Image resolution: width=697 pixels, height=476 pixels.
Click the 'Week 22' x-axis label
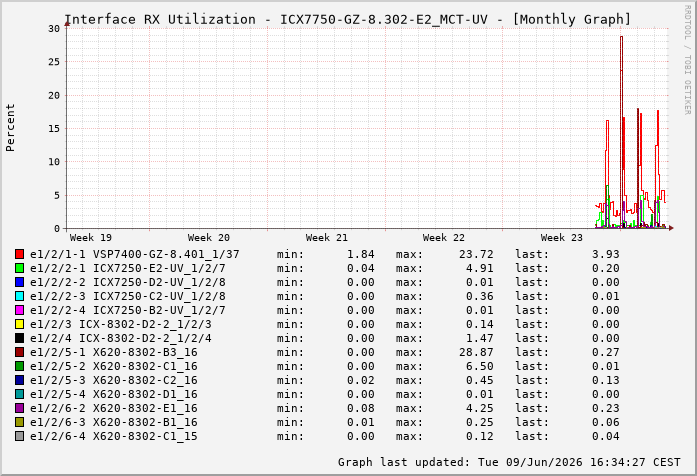pos(444,238)
